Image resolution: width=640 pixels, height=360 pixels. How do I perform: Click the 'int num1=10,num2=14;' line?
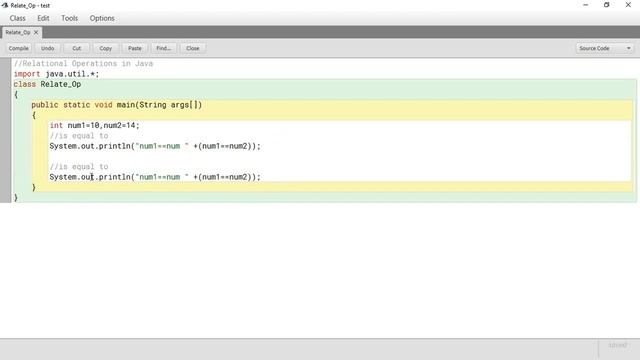(x=95, y=125)
